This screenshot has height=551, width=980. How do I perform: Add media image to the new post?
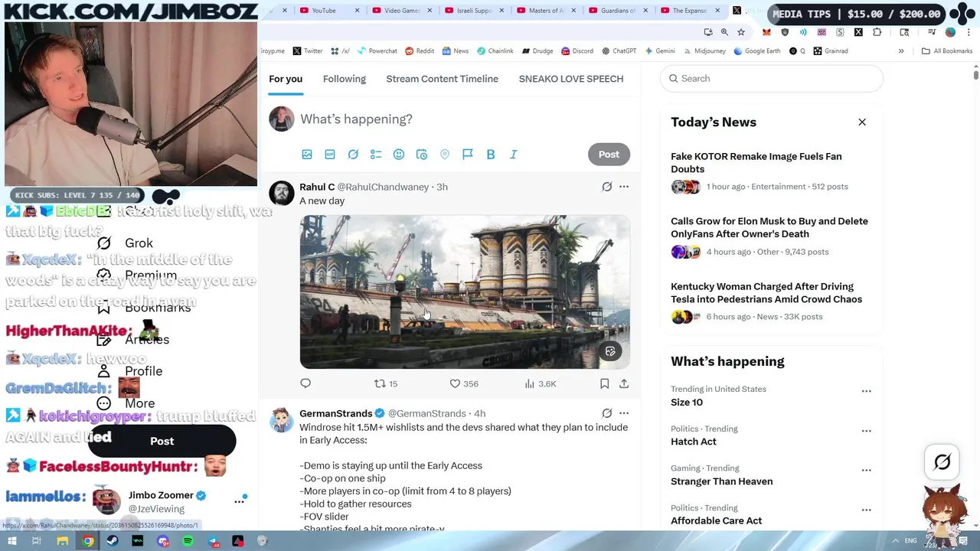point(307,155)
